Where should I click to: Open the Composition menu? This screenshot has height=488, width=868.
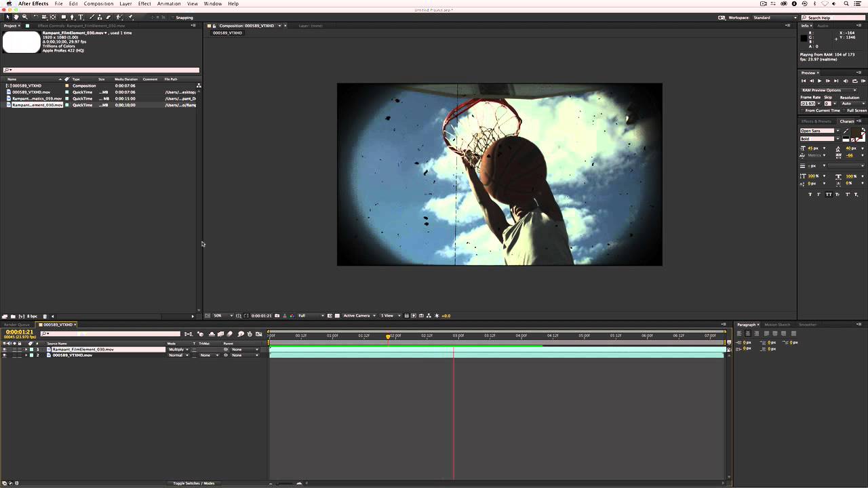[x=98, y=4]
